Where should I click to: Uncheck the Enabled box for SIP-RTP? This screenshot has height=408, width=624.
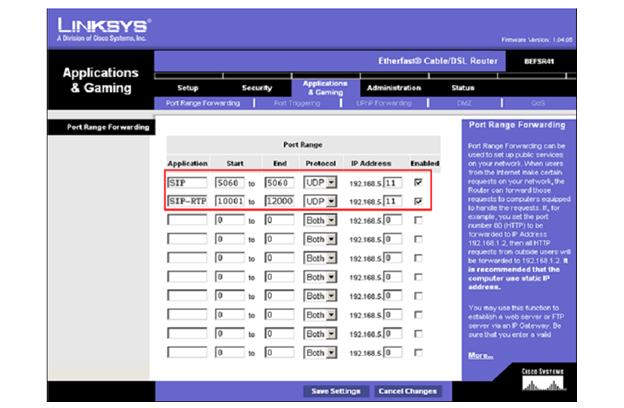pos(418,201)
